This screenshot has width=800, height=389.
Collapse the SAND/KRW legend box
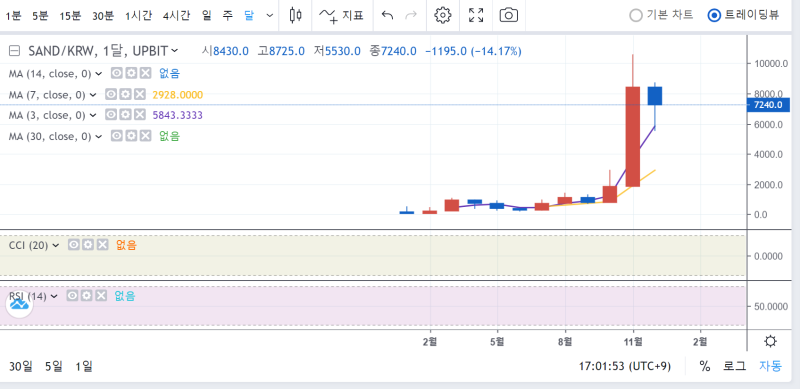click(x=15, y=51)
